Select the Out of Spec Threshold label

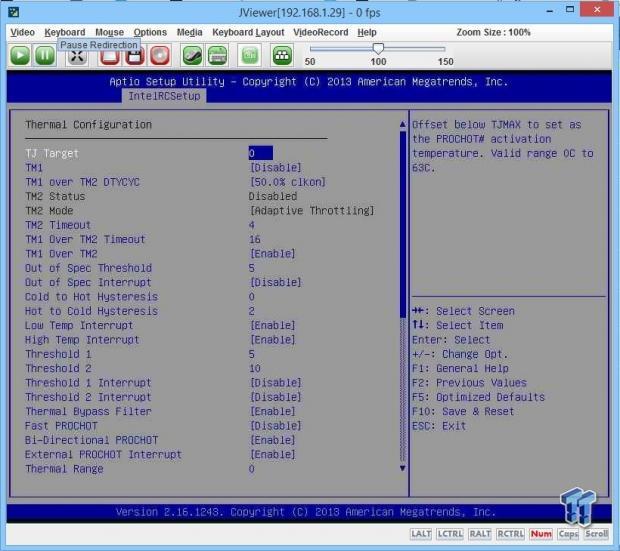88,268
